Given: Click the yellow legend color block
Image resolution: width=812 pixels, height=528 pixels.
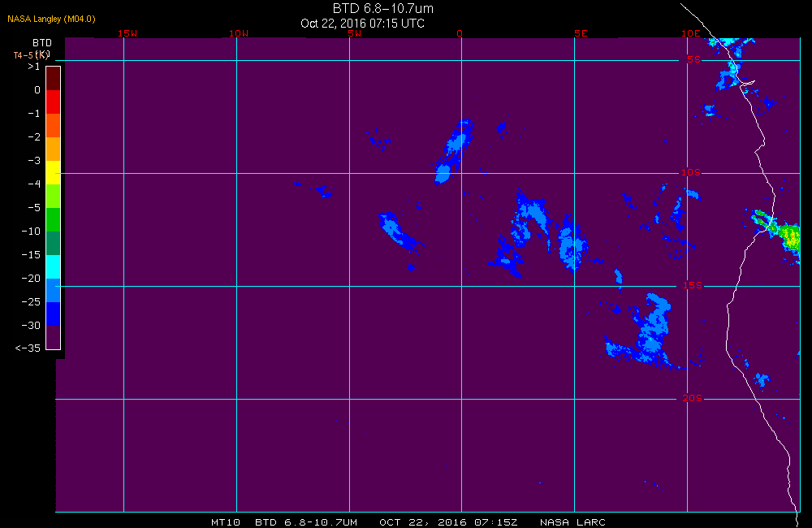Looking at the screenshot, I should (x=54, y=172).
